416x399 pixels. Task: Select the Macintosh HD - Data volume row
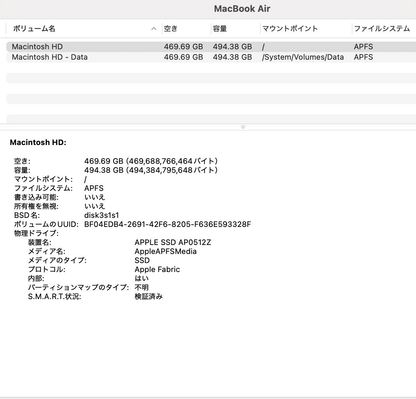tap(211, 57)
